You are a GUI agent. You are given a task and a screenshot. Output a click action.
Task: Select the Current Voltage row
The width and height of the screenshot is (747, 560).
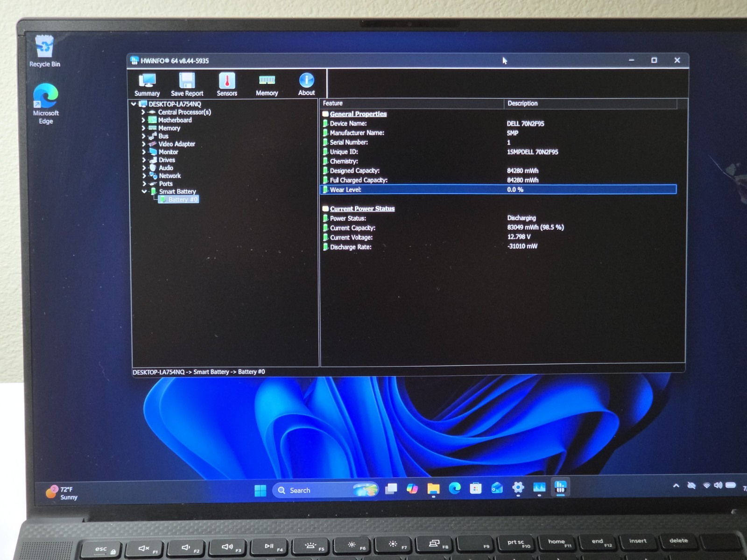pos(498,237)
